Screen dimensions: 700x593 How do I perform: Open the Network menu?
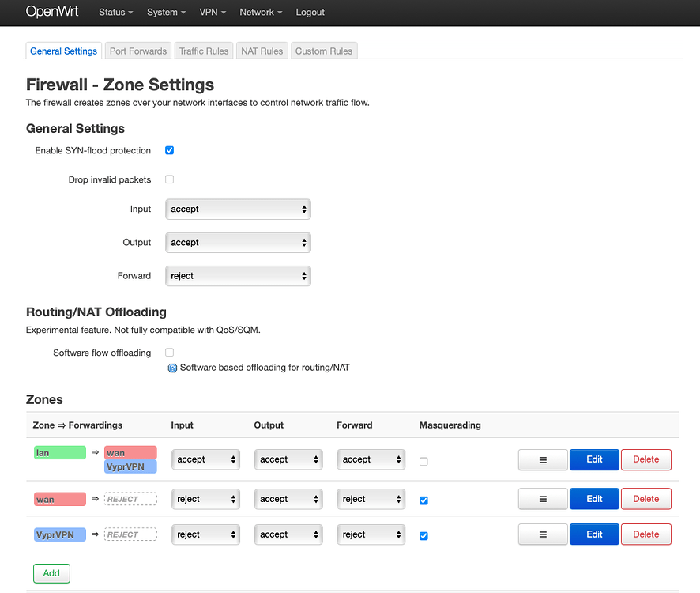tap(261, 12)
